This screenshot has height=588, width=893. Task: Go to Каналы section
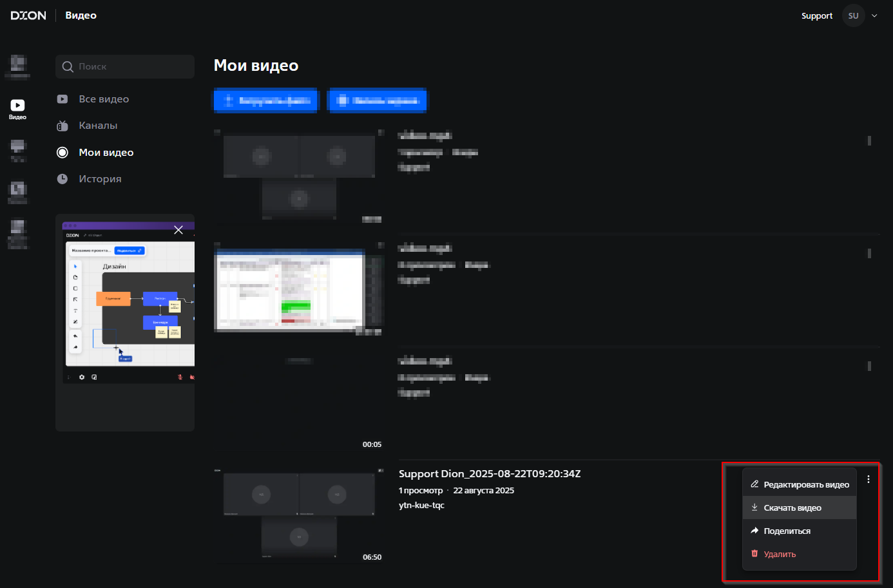(x=98, y=126)
